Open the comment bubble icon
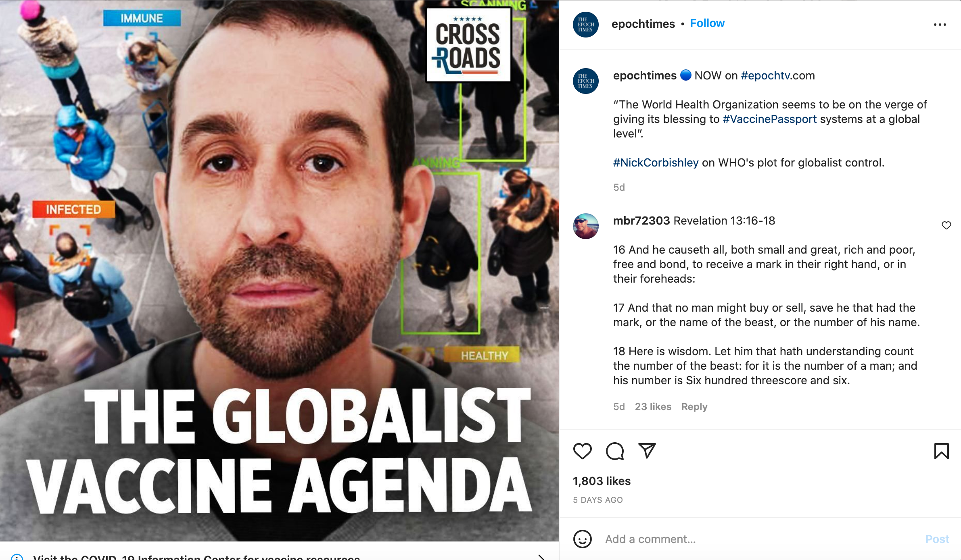The image size is (961, 560). click(x=615, y=451)
